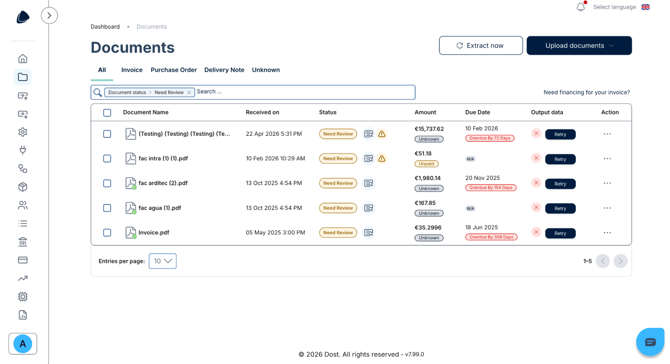This screenshot has height=364, width=670.
Task: Click the red X output icon for fac agua (1).pdf
Action: 536,208
